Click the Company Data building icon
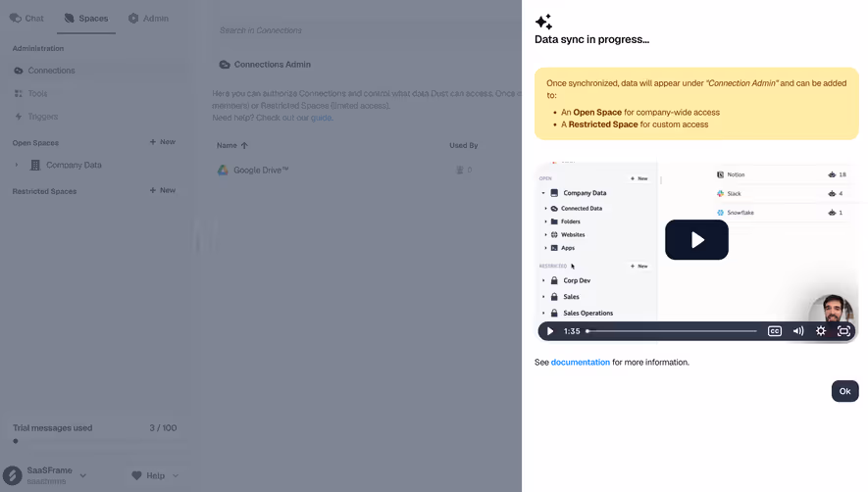868x492 pixels. pos(35,165)
